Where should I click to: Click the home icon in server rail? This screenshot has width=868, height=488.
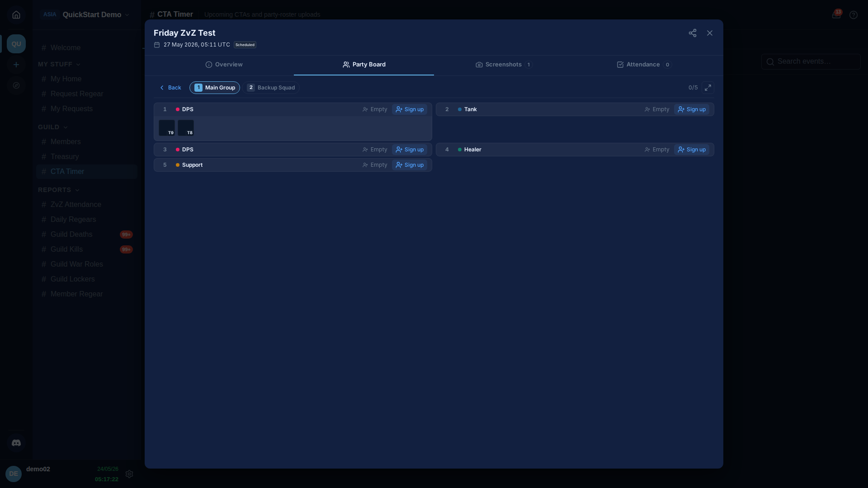(16, 15)
